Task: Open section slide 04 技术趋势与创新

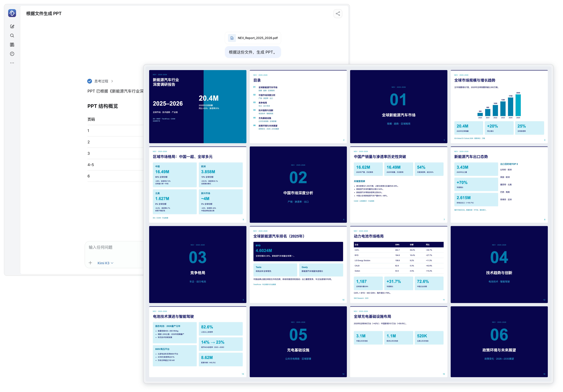Action: (499, 264)
